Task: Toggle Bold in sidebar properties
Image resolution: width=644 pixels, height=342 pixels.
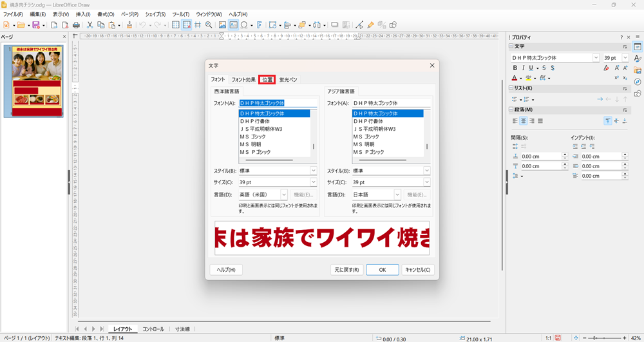Action: click(515, 68)
